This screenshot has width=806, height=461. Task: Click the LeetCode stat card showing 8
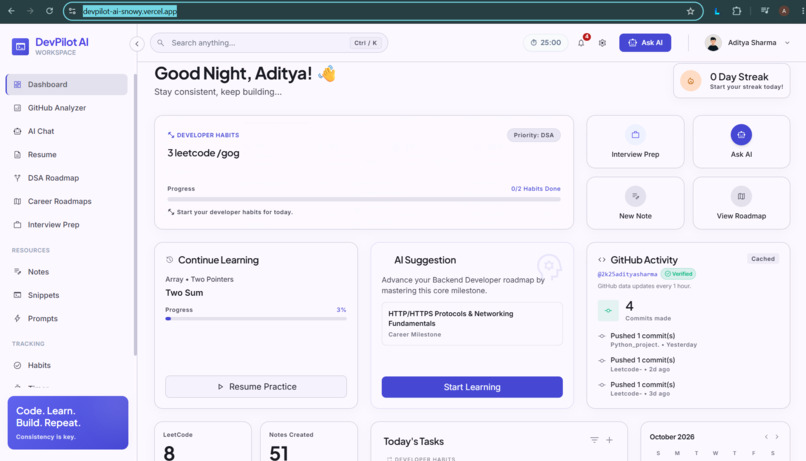[x=203, y=442]
